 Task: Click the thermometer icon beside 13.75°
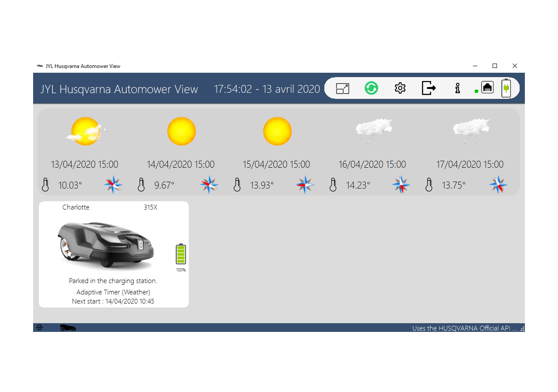[x=429, y=185]
